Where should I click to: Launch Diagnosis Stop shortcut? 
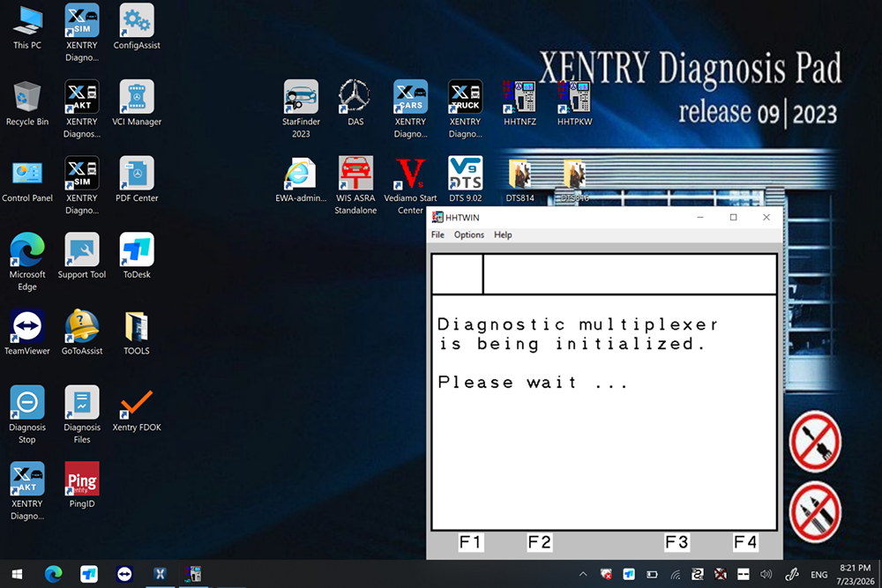tap(27, 415)
